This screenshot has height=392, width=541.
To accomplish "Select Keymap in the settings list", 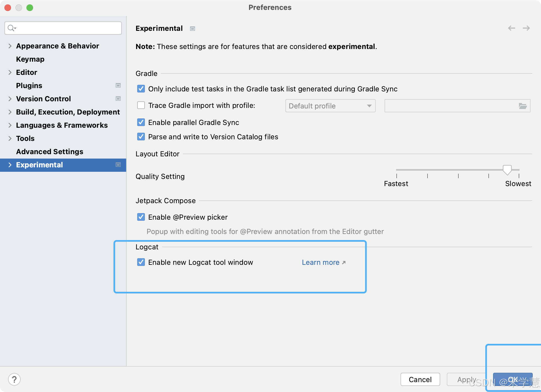I will click(x=30, y=59).
